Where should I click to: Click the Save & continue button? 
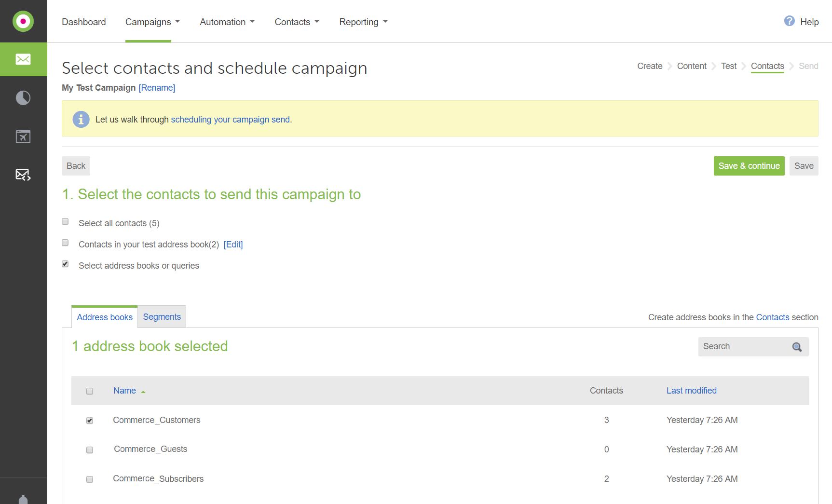click(x=749, y=166)
